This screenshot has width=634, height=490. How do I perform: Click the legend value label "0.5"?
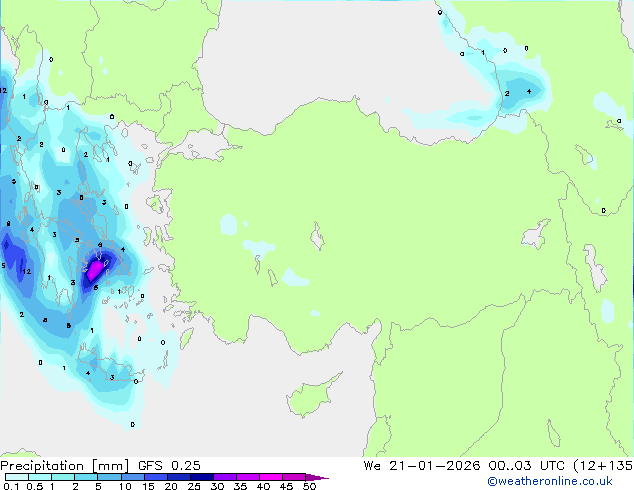click(34, 486)
